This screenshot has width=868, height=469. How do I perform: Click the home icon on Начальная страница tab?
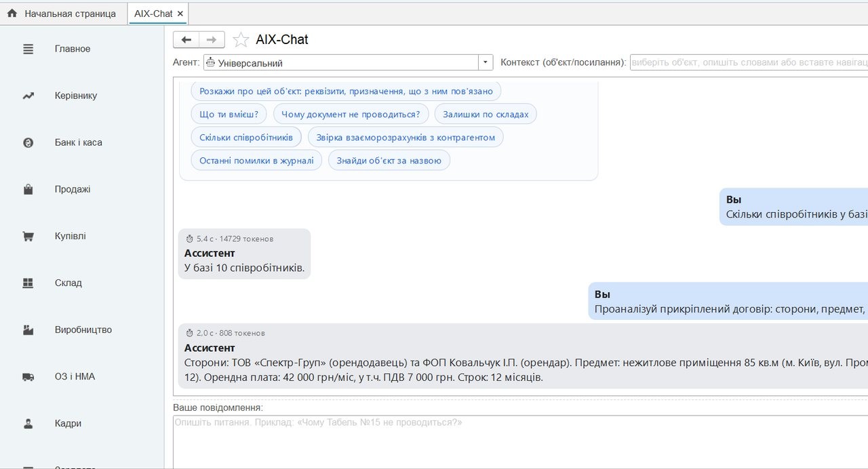(12, 14)
